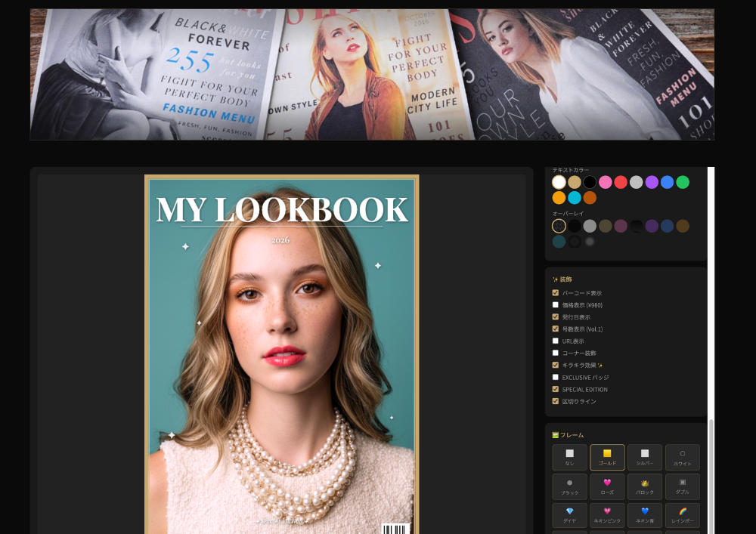The width and height of the screenshot is (756, 534).
Task: Select the ダブル double frame
Action: pos(682,486)
